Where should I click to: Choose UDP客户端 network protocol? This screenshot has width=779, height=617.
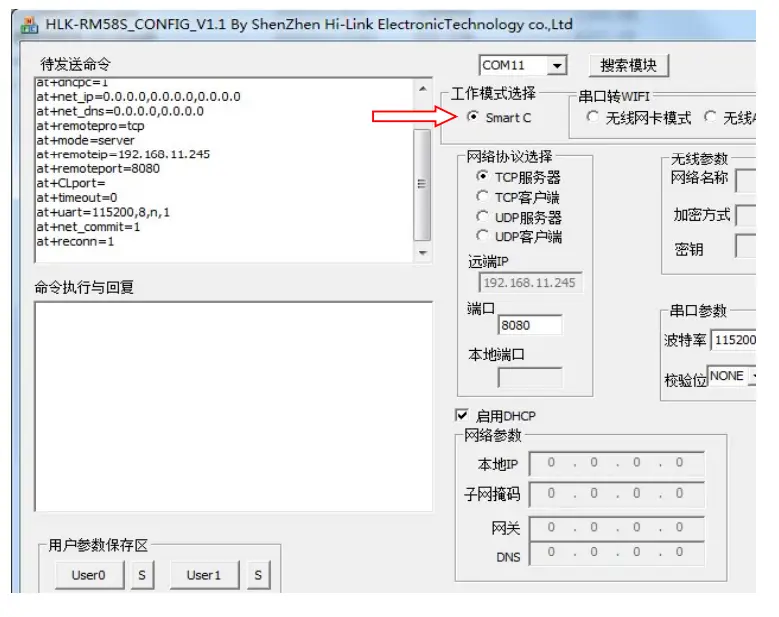click(x=482, y=236)
